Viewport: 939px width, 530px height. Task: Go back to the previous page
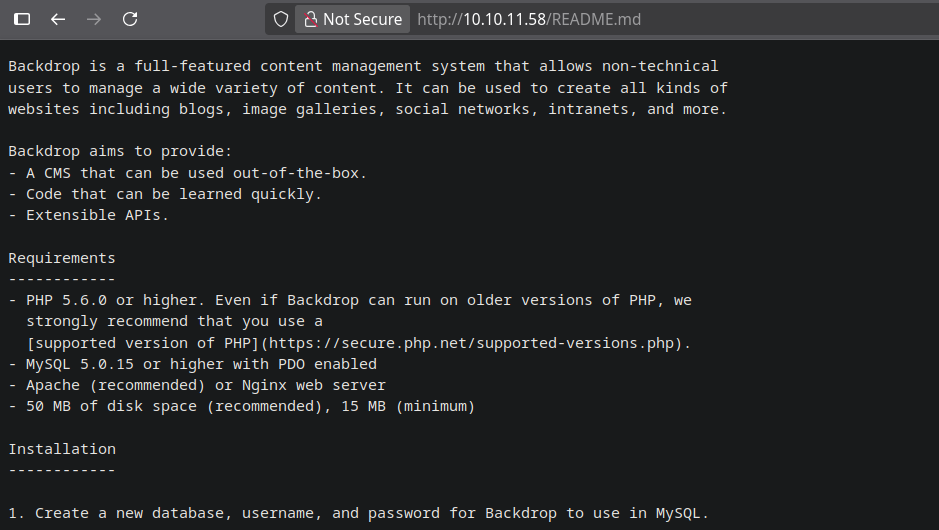tap(58, 19)
